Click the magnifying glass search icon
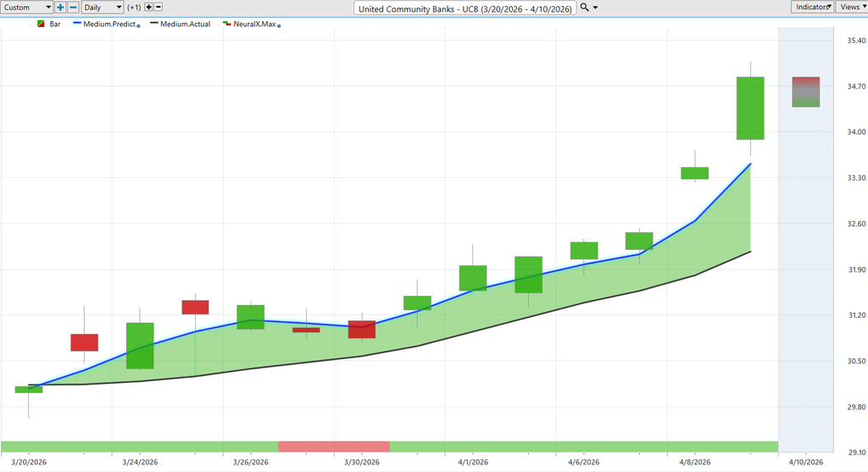This screenshot has height=472, width=868. 585,7
